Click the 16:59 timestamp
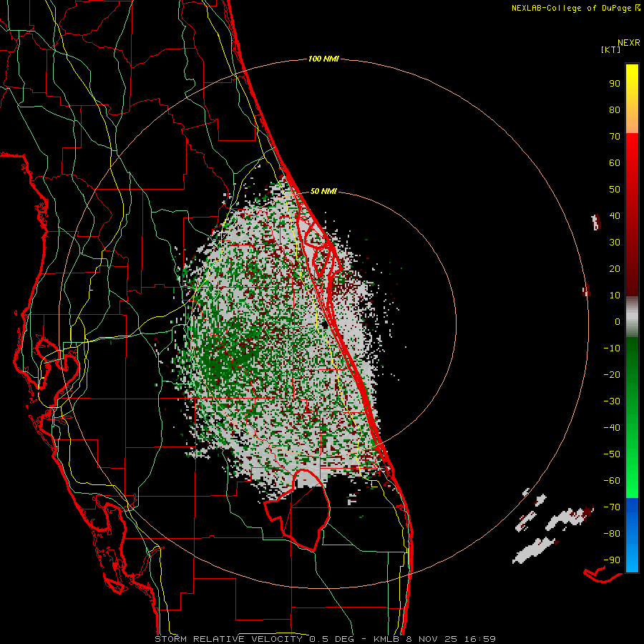This screenshot has width=644, height=644. [480, 639]
